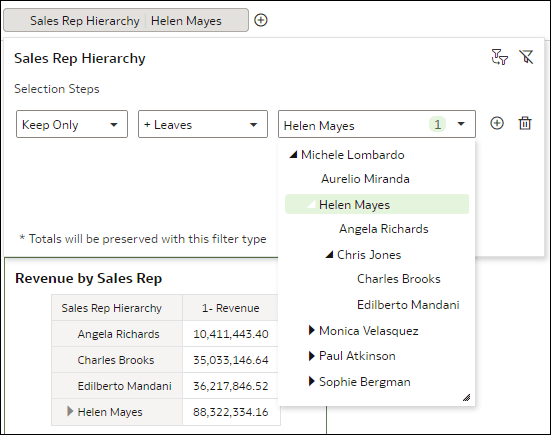Click the clear filter crossed-funnel icon
Image resolution: width=551 pixels, height=435 pixels.
(x=526, y=57)
